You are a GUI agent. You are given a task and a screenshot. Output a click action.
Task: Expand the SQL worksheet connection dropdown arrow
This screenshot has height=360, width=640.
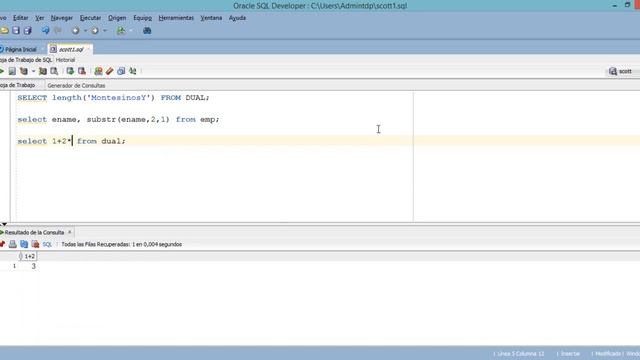(131, 31)
